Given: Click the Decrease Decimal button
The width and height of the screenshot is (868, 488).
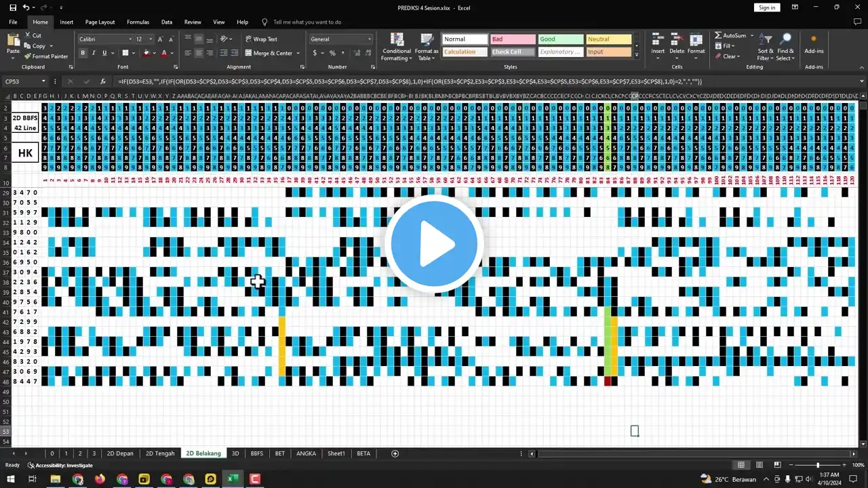Looking at the screenshot, I should [367, 53].
